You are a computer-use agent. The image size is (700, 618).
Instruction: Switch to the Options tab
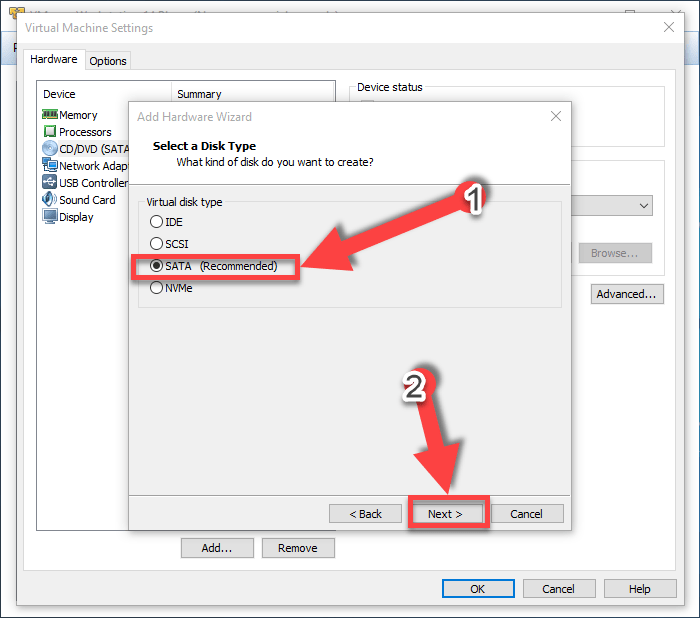point(108,61)
